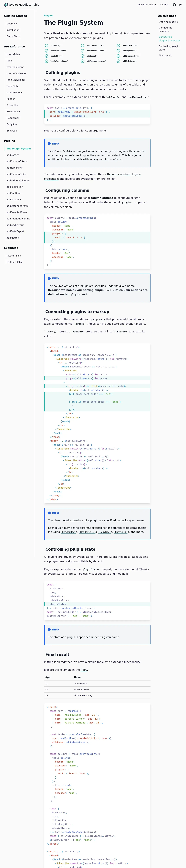Image resolution: width=186 pixels, height=868 pixels.
Task: Open the addSortBy plugin page in the sidebar
Action: (12, 155)
